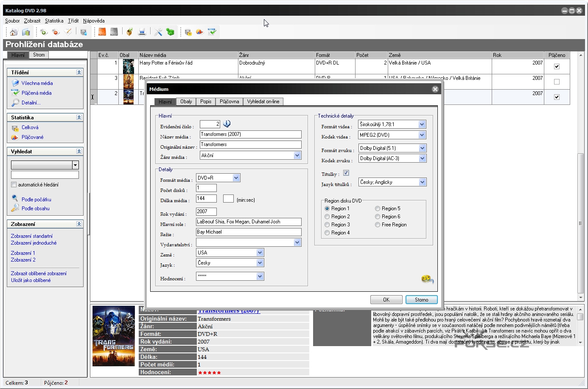This screenshot has width=588, height=389.
Task: Open the Žánr média dropdown
Action: point(297,155)
